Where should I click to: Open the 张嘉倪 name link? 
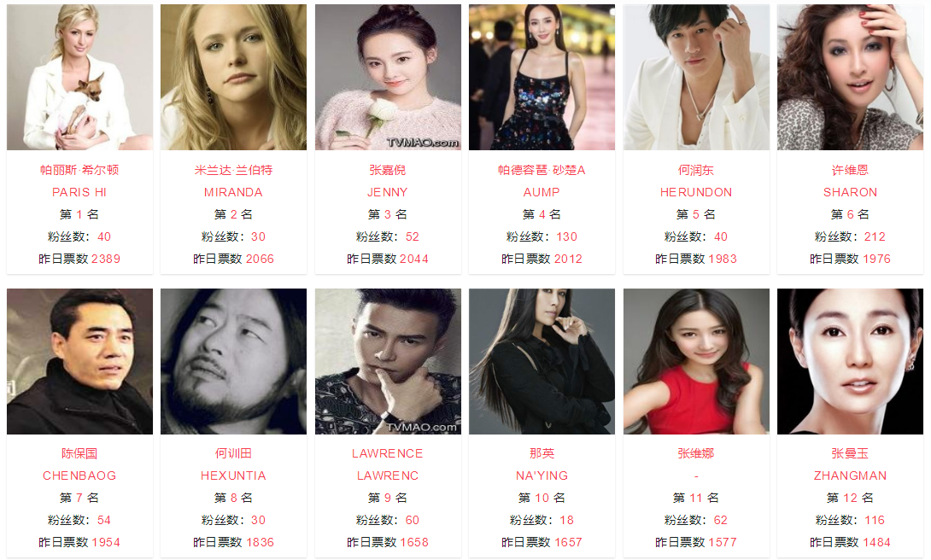(388, 170)
